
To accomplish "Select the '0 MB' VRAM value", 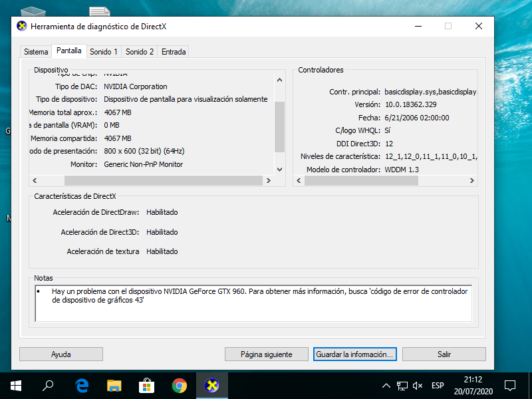I will pyautogui.click(x=112, y=125).
